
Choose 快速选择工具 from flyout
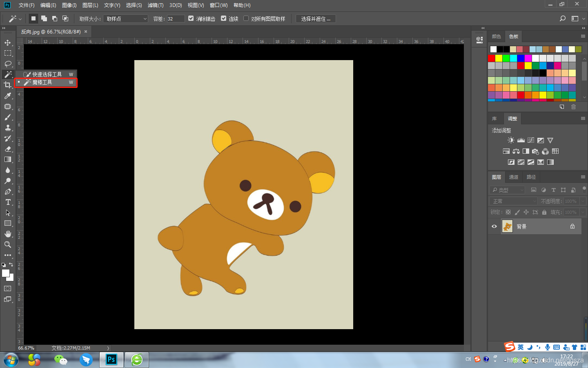46,74
